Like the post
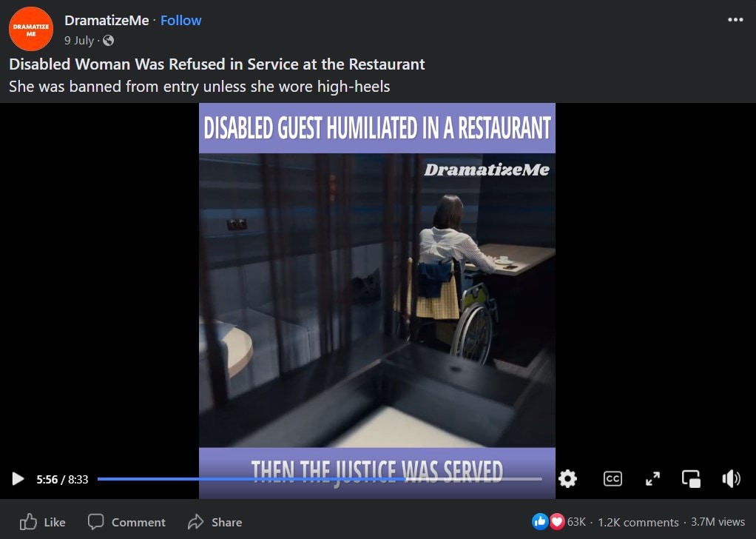Viewport: 756px width, 539px height. click(42, 522)
